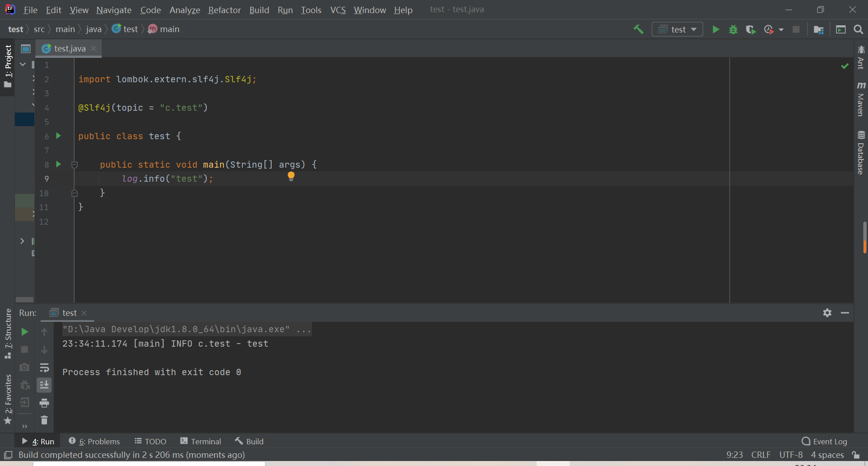Viewport: 868px width, 466px height.
Task: Toggle the Ant tool window
Action: click(861, 57)
